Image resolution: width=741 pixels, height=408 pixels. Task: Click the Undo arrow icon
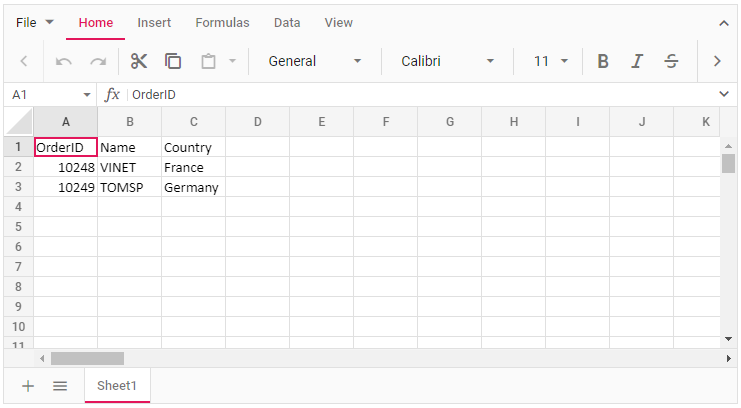[x=64, y=61]
